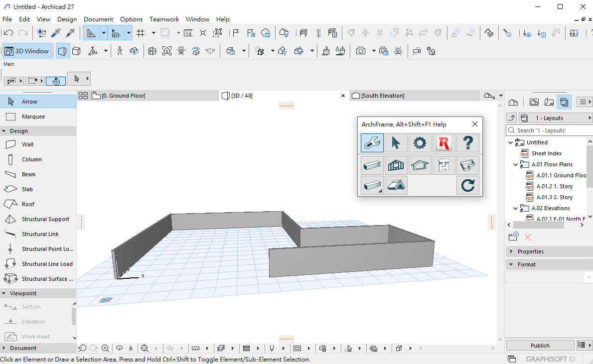Click the Navigator search field
Screen dimensions: 593x364
point(550,130)
